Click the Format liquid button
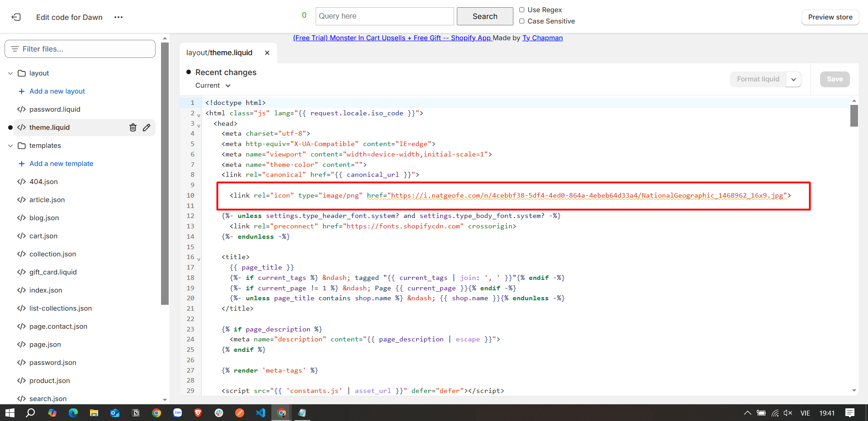 pyautogui.click(x=758, y=79)
